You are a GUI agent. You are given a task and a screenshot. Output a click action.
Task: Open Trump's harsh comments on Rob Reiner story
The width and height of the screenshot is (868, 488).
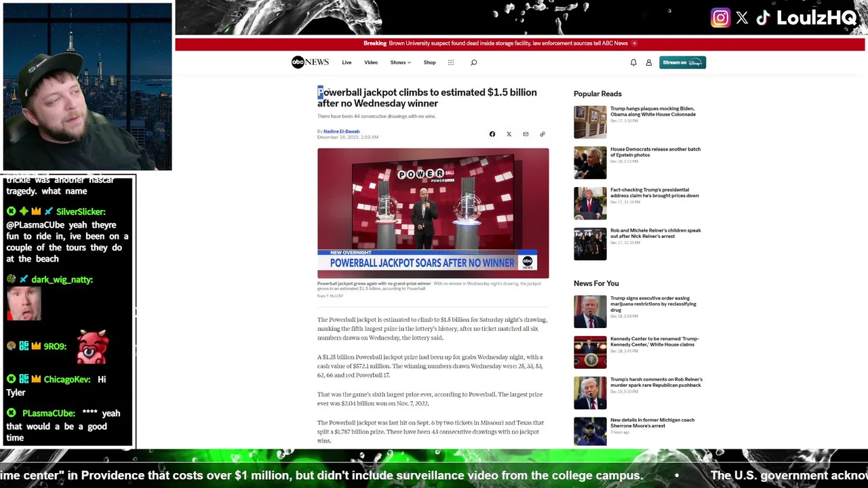pos(656,382)
